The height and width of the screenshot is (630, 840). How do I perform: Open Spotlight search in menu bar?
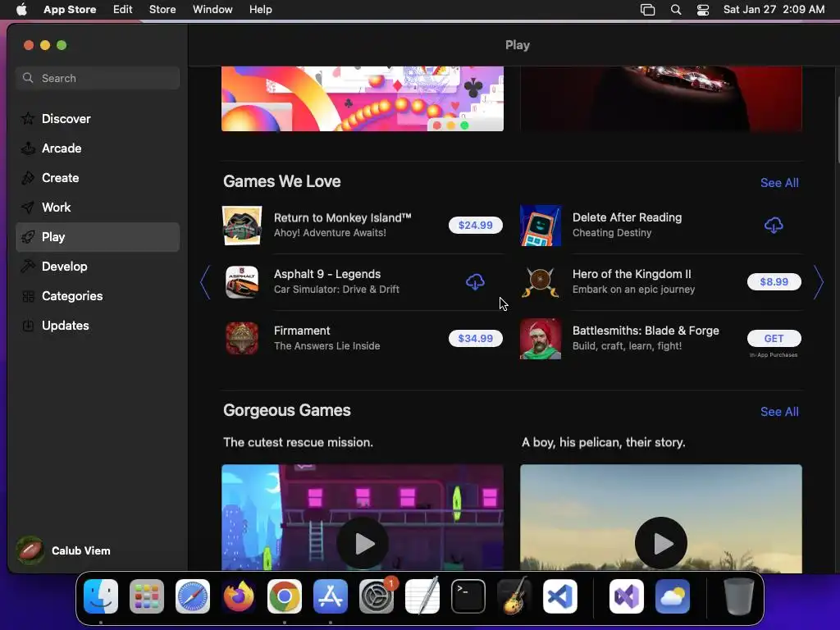[676, 10]
